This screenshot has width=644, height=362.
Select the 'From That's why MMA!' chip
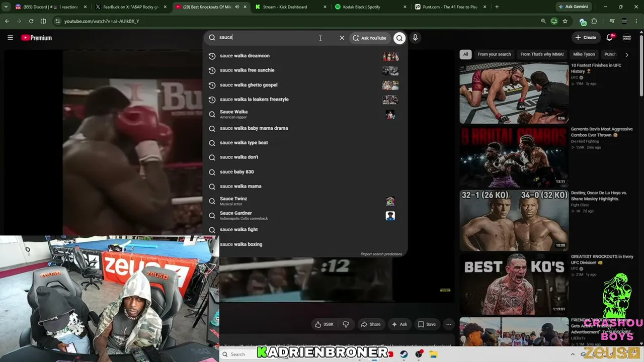click(x=542, y=54)
